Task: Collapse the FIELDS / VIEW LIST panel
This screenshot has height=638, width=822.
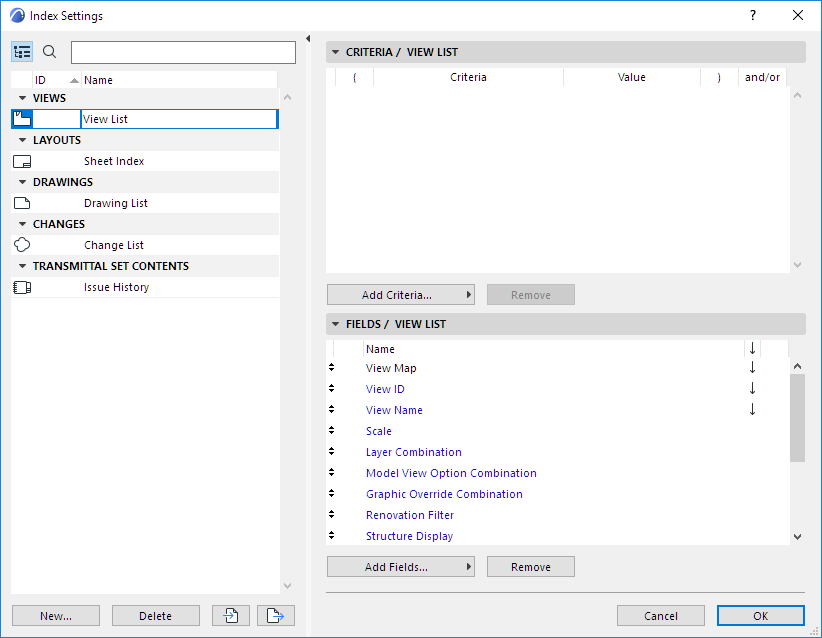Action: coord(335,323)
